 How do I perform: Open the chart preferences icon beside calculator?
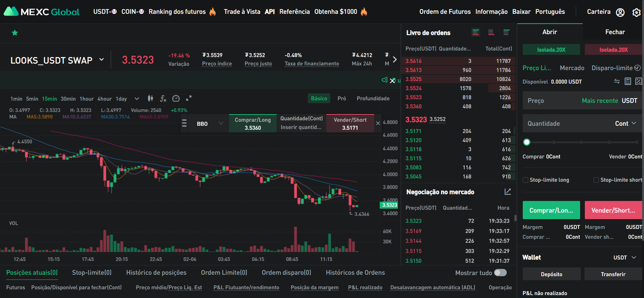tap(639, 81)
